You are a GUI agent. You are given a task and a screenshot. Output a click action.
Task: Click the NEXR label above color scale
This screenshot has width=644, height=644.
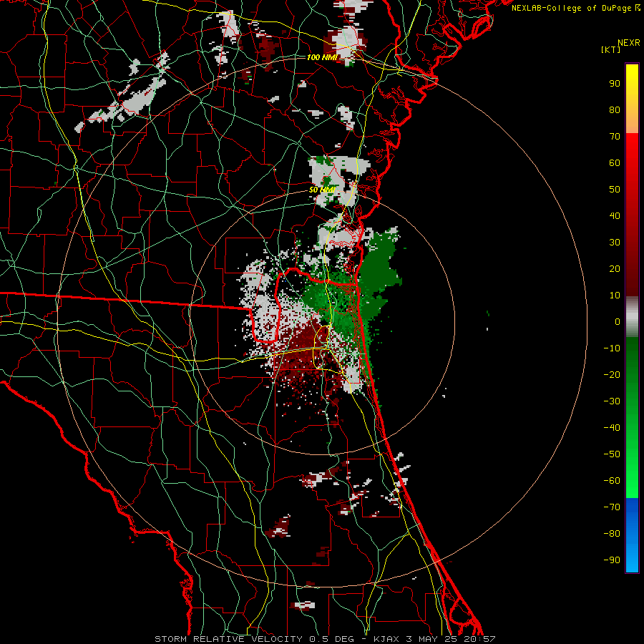tap(629, 43)
